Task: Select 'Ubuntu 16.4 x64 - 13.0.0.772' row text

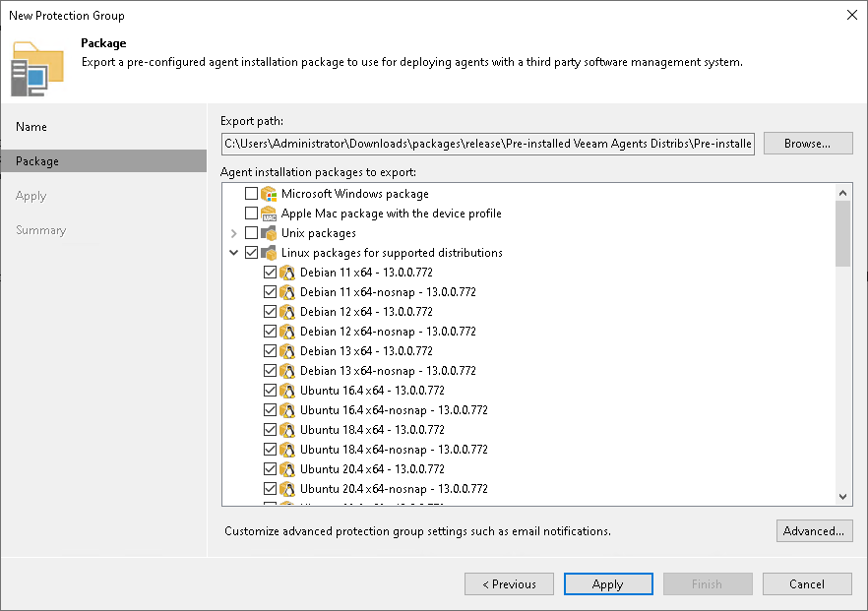Action: 372,391
